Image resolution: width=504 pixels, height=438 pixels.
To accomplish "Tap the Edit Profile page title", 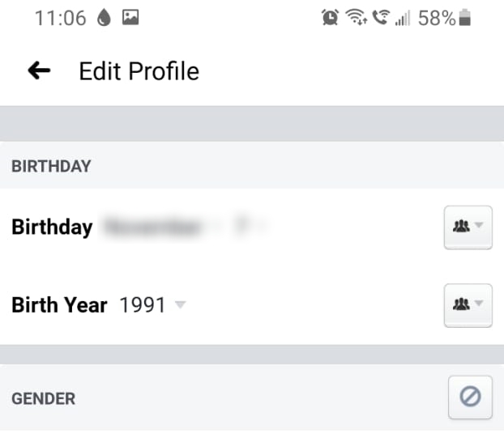I will pyautogui.click(x=139, y=71).
